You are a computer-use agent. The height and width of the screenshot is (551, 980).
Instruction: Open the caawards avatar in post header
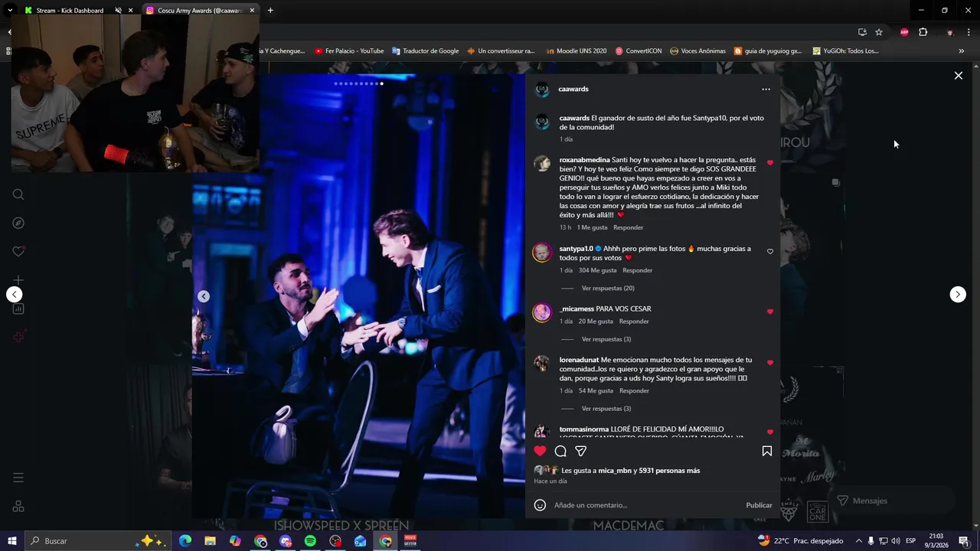pos(542,90)
